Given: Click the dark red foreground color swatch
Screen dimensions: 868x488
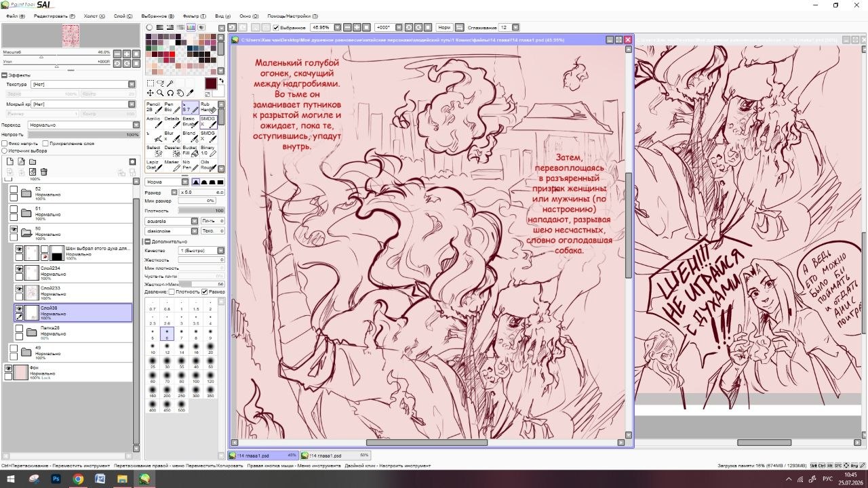Looking at the screenshot, I should click(211, 84).
